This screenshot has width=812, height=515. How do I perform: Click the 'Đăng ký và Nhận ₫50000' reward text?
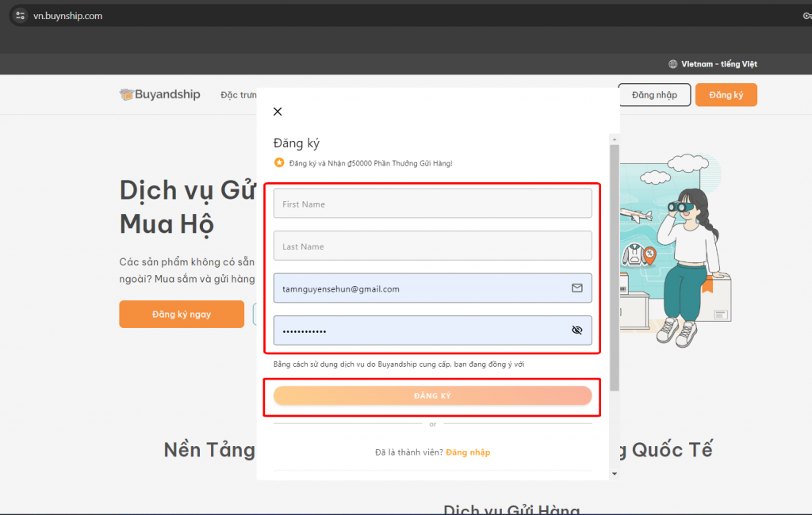coord(371,163)
